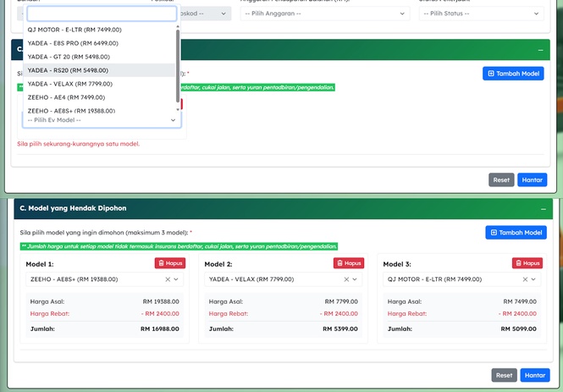The image size is (563, 392).
Task: Open the Pilih Ev Model dropdown
Action: (102, 120)
